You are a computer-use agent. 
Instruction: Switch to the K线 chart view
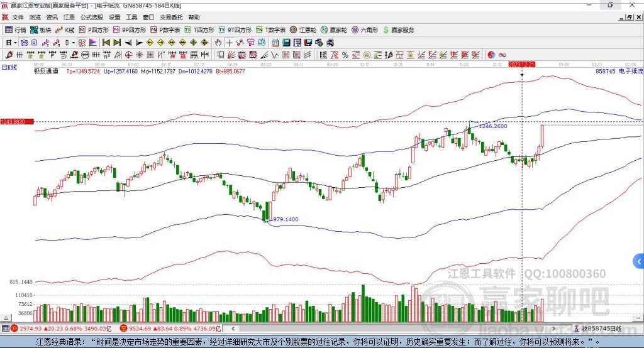(65, 30)
